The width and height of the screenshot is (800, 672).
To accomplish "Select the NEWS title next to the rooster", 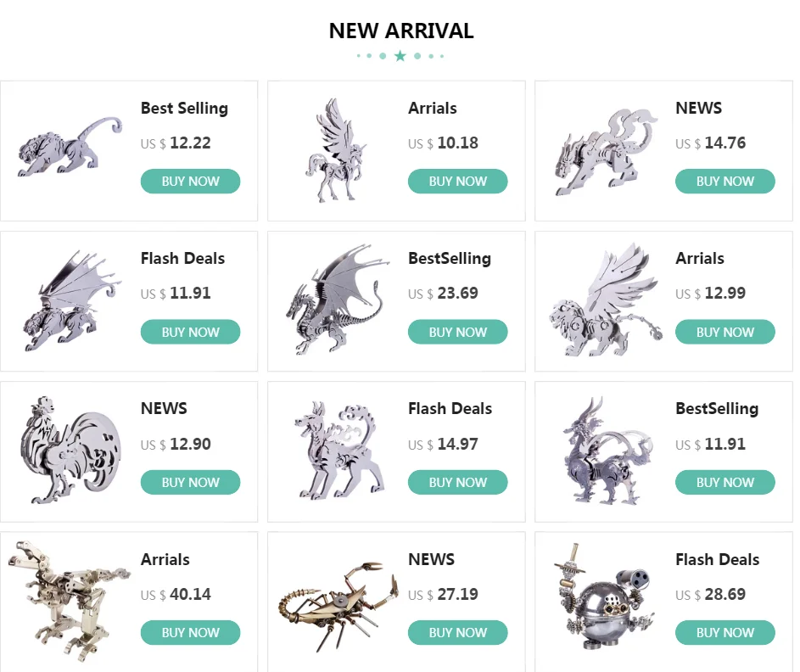I will click(164, 408).
